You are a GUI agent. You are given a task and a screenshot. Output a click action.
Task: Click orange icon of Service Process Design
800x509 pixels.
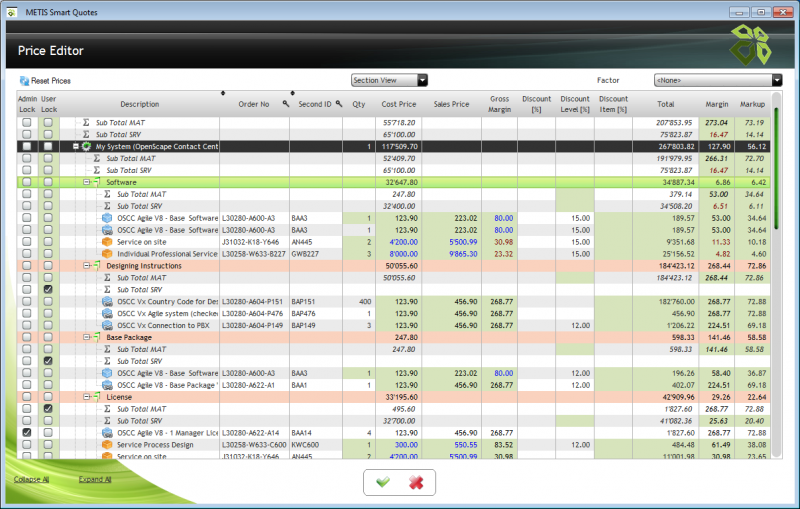tap(107, 445)
